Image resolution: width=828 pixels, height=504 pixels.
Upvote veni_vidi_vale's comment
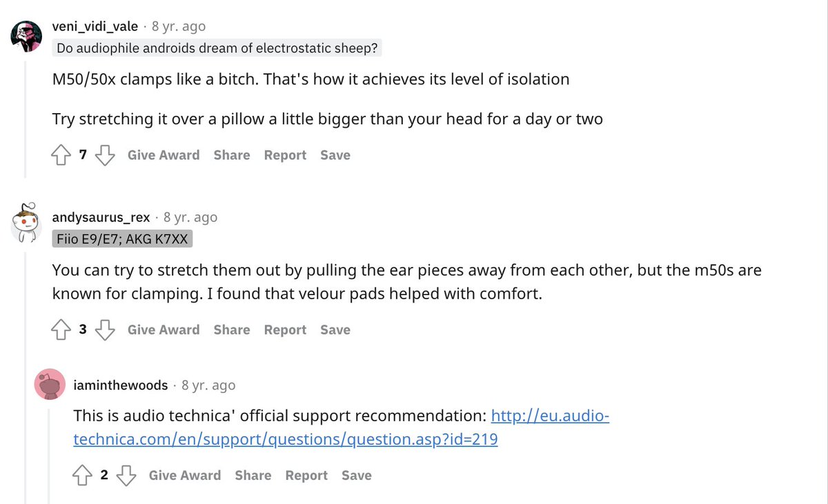pos(62,156)
